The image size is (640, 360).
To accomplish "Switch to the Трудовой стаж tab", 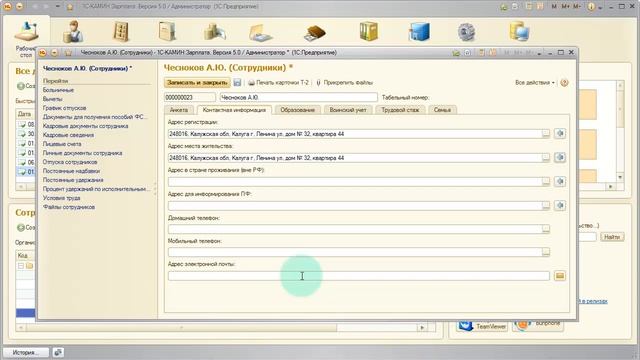I will 400,110.
